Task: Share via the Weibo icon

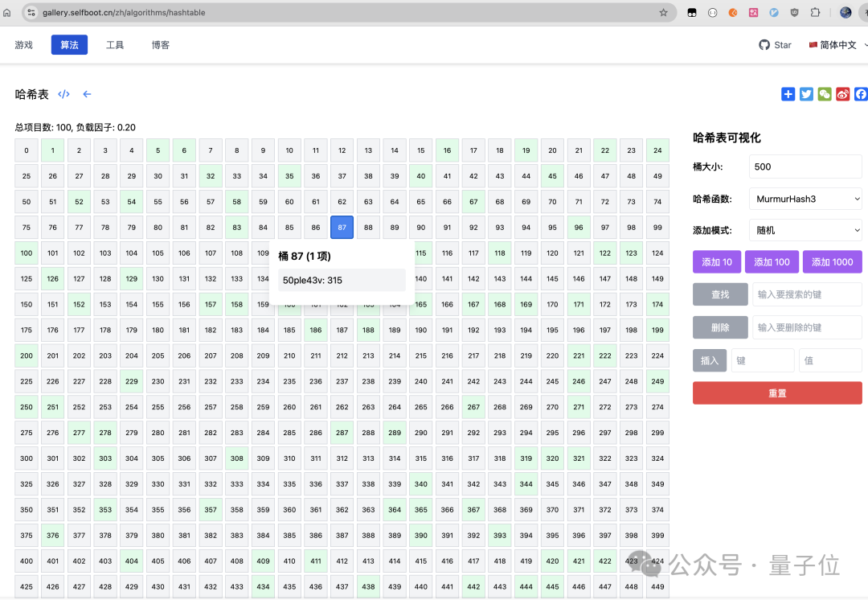Action: (x=842, y=94)
